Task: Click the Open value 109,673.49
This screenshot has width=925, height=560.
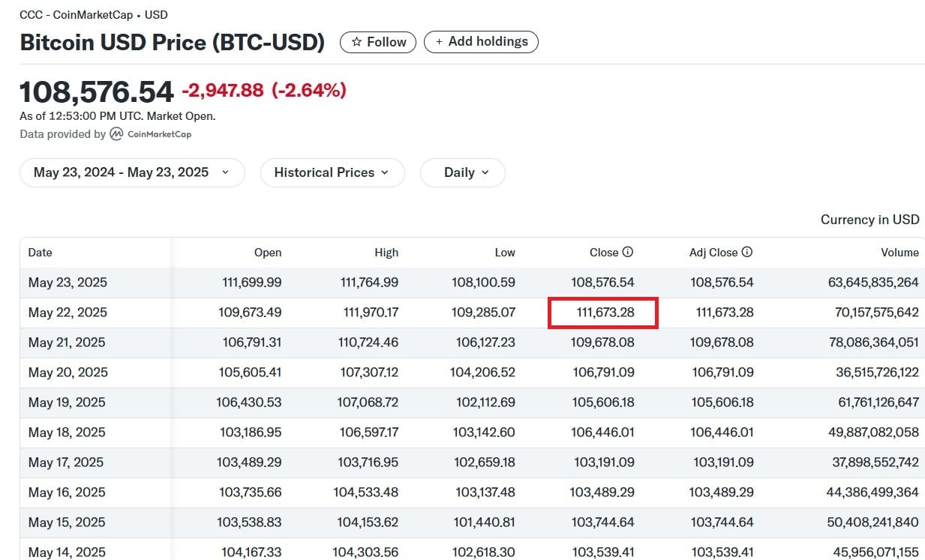Action: 250,313
